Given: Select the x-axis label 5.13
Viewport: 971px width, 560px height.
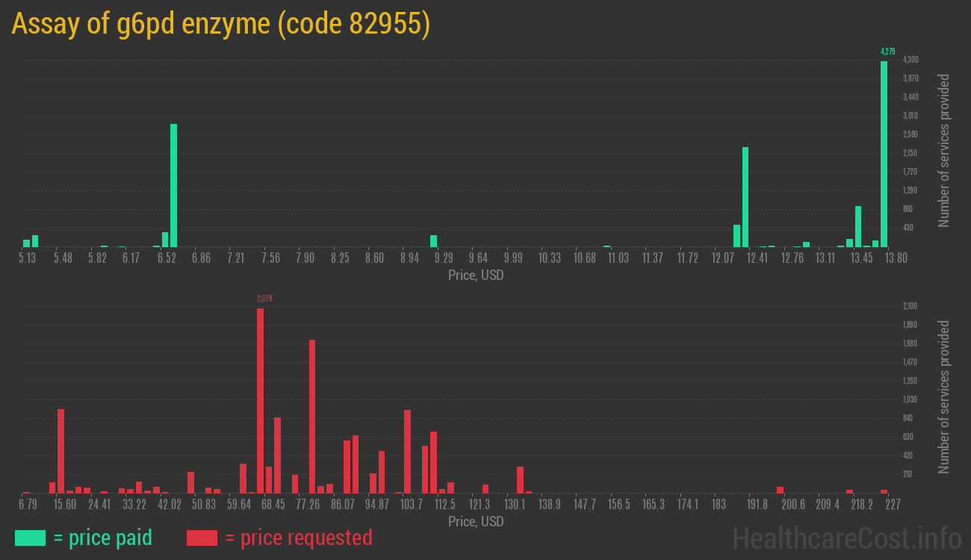Looking at the screenshot, I should (27, 258).
